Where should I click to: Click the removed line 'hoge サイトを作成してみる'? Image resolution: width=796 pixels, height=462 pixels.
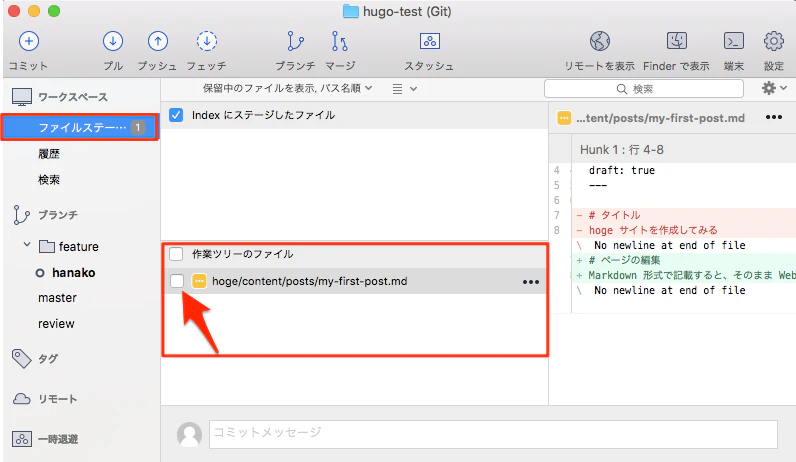[x=683, y=230]
